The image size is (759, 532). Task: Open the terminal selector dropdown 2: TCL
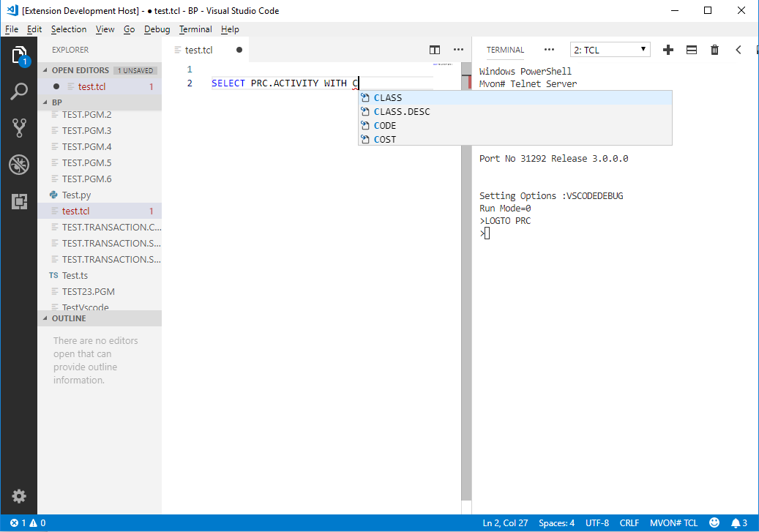[610, 50]
